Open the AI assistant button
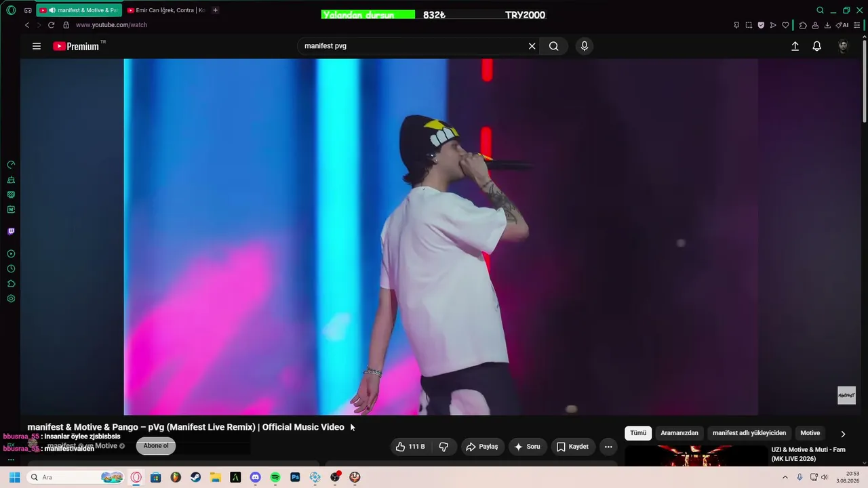This screenshot has width=868, height=488. coord(842,25)
